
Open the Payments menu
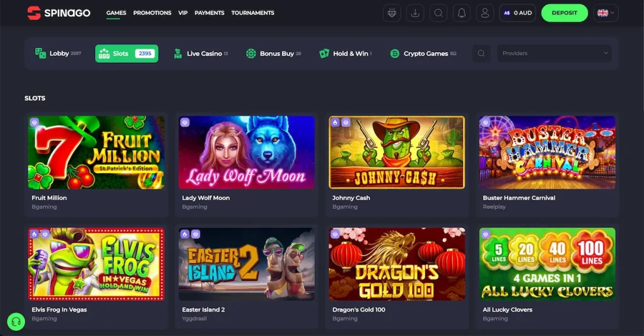point(209,13)
